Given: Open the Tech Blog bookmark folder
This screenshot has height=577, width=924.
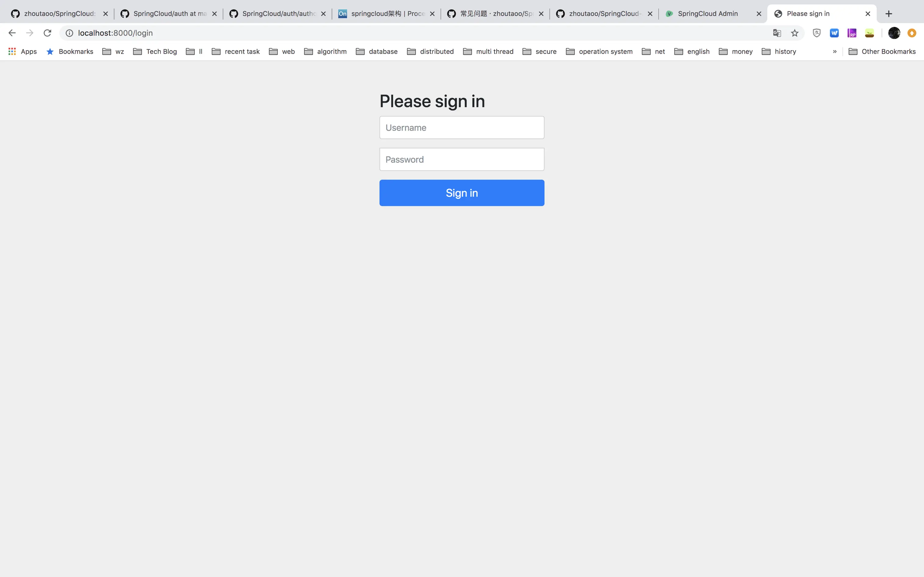Looking at the screenshot, I should tap(155, 52).
